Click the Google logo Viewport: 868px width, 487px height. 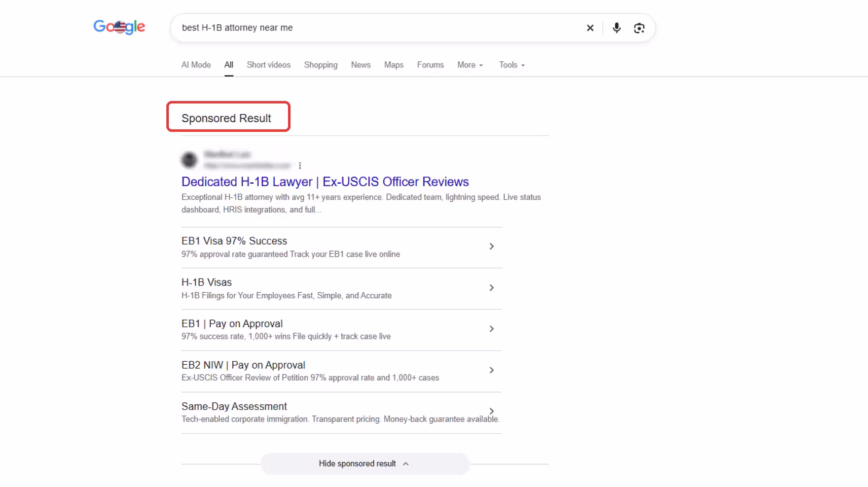(119, 27)
